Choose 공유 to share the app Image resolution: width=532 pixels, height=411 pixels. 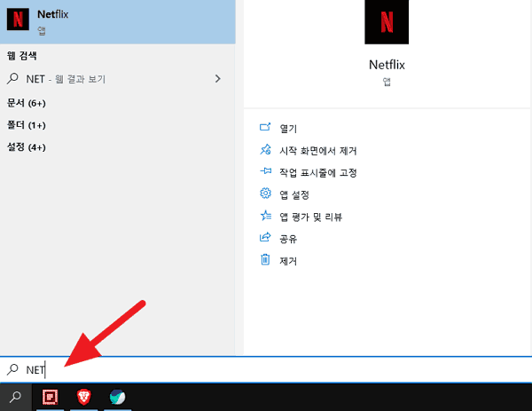point(288,239)
